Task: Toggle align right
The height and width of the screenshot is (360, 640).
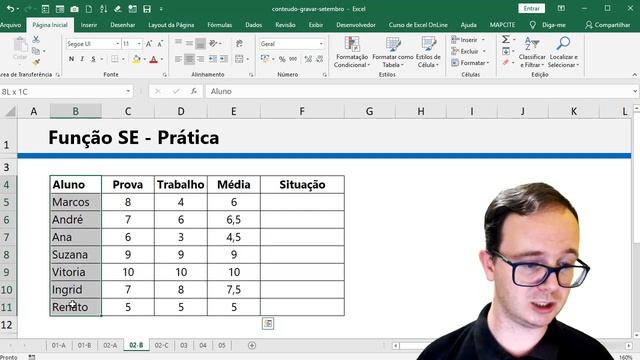Action: pos(200,59)
